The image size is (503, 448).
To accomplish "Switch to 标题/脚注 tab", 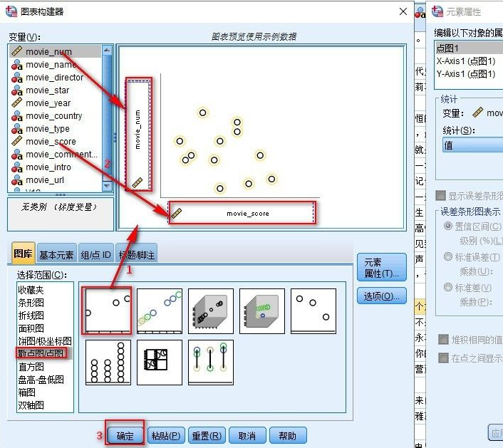I will point(136,255).
